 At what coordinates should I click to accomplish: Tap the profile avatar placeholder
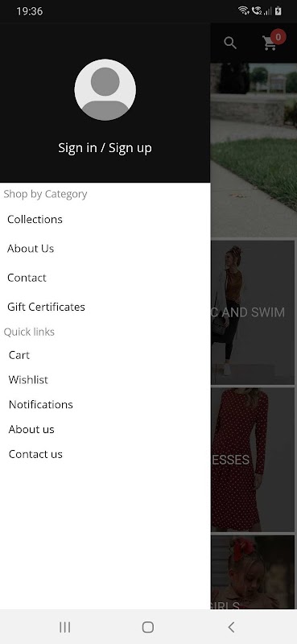pos(105,89)
